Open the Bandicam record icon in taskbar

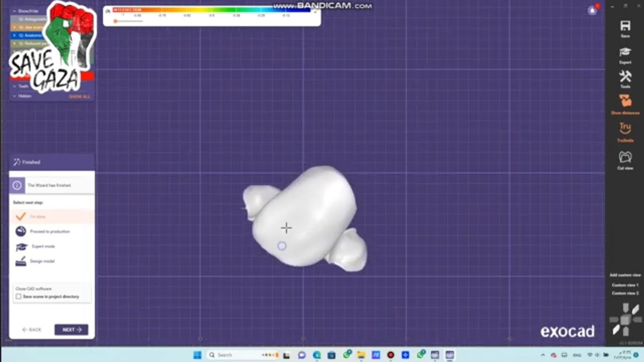point(390,355)
